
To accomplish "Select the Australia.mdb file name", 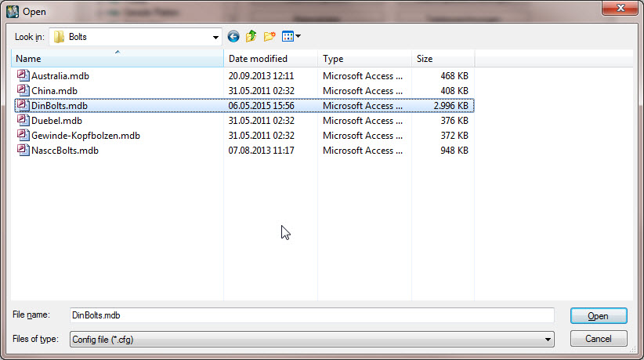I will [x=60, y=76].
